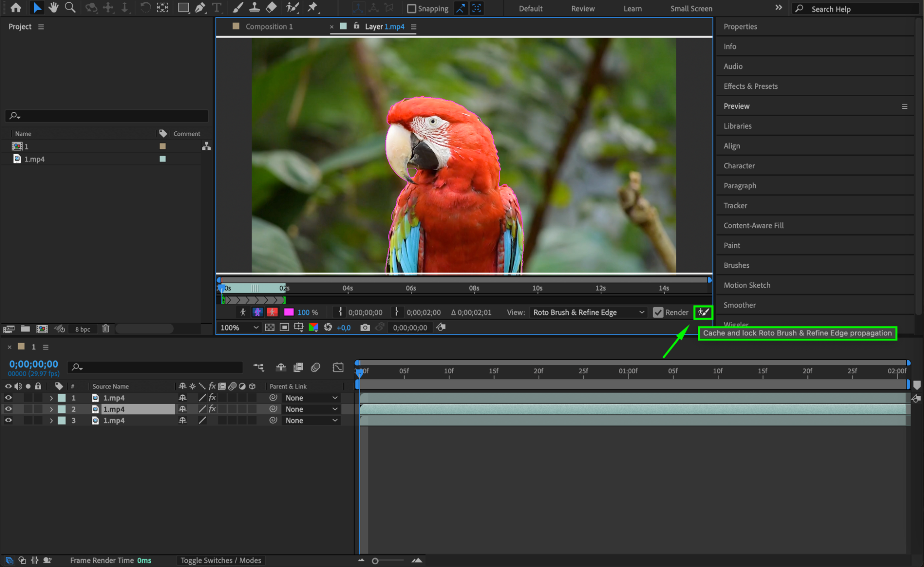Expand layer 1 properties chevron

pos(51,398)
